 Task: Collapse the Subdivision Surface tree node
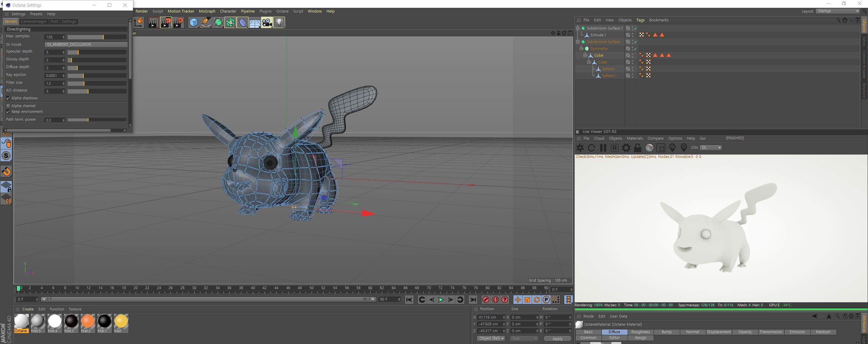(x=578, y=42)
